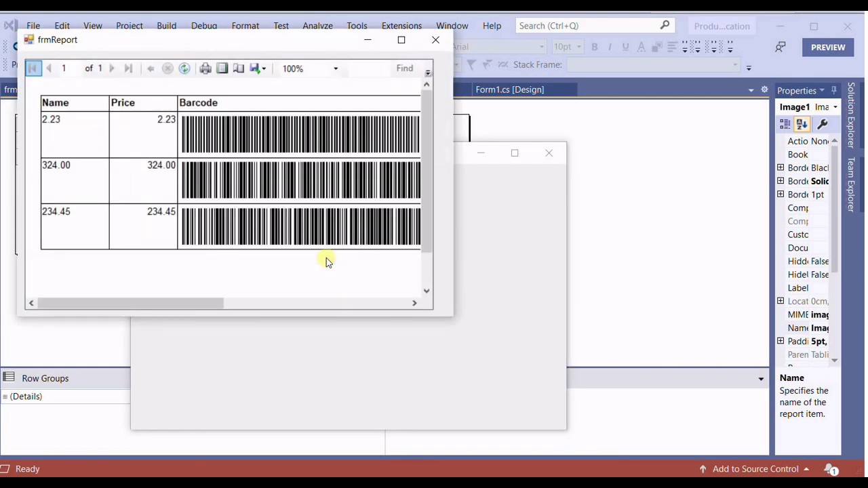Go to first page in report viewer
868x488 pixels.
[x=33, y=68]
